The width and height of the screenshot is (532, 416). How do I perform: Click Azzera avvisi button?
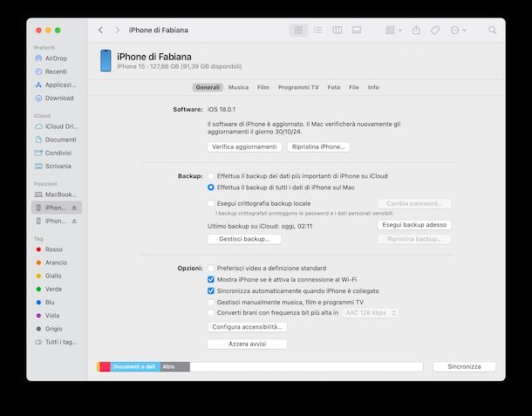click(247, 344)
